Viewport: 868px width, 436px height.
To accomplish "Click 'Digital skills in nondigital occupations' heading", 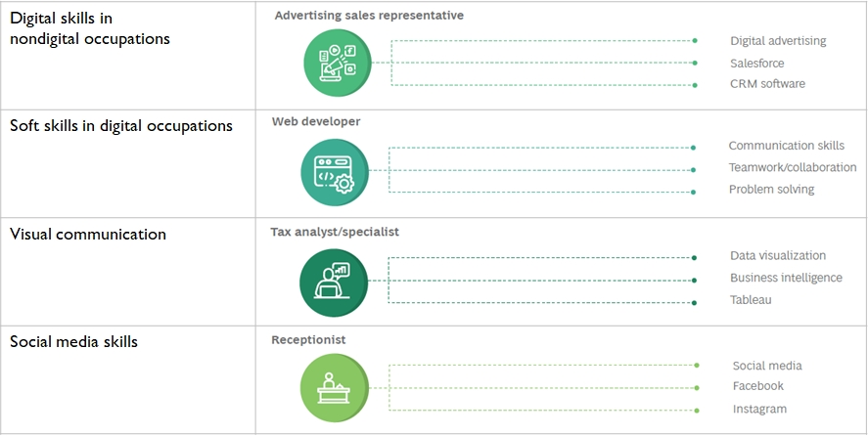I will (x=90, y=28).
